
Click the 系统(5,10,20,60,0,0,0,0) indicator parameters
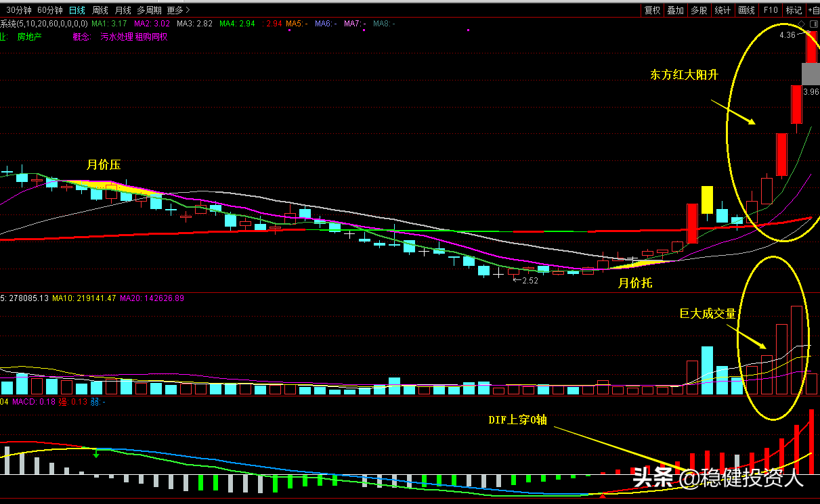coord(43,24)
